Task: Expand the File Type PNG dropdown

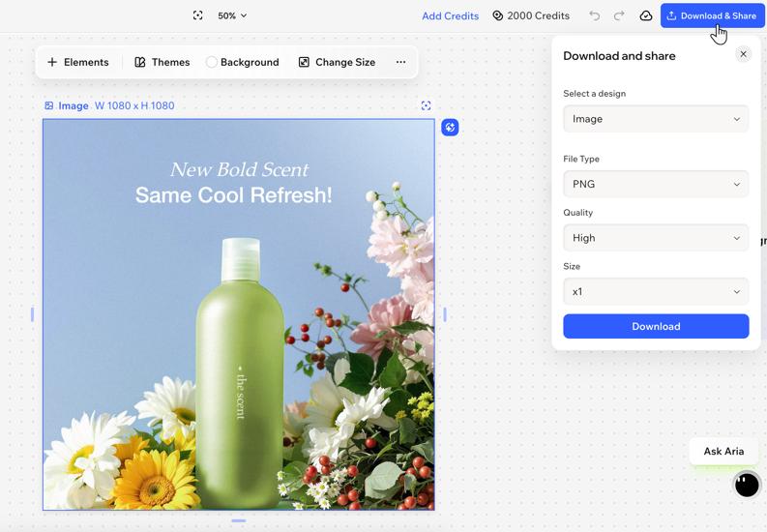Action: (x=656, y=184)
